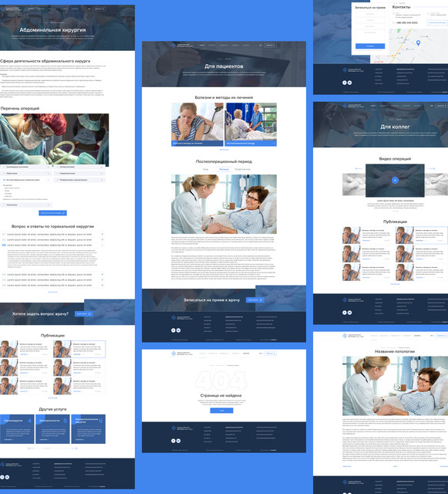Open second social icon in Для коллег footer
This screenshot has width=448, height=494.
350,313
